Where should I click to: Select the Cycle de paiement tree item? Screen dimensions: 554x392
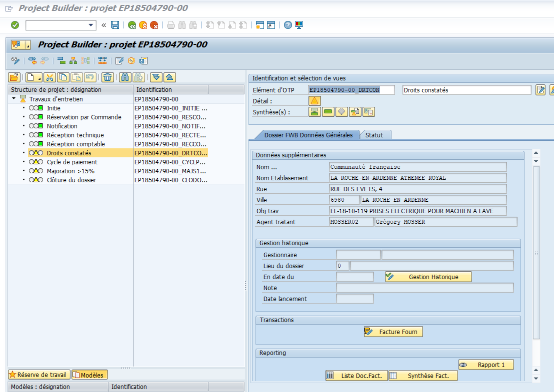click(x=72, y=162)
